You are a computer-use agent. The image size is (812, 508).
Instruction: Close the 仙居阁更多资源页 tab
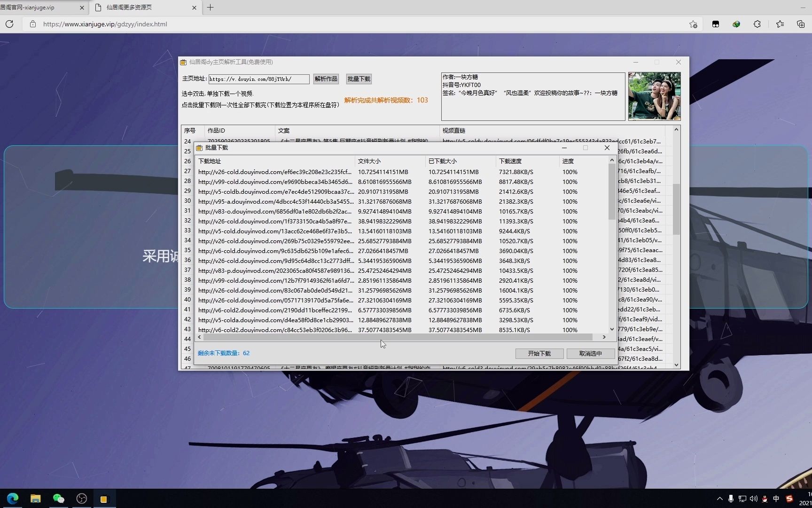tap(194, 8)
